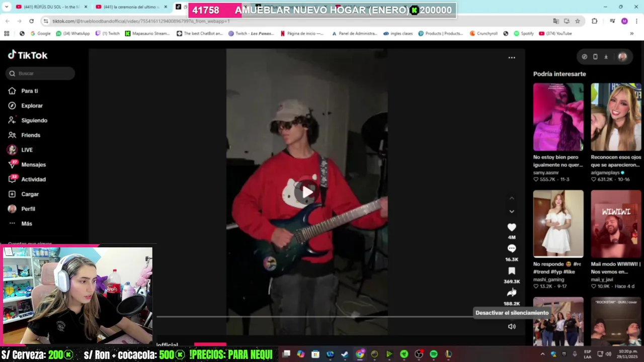Click username arigameplays
644x362 pixels.
coord(605,172)
